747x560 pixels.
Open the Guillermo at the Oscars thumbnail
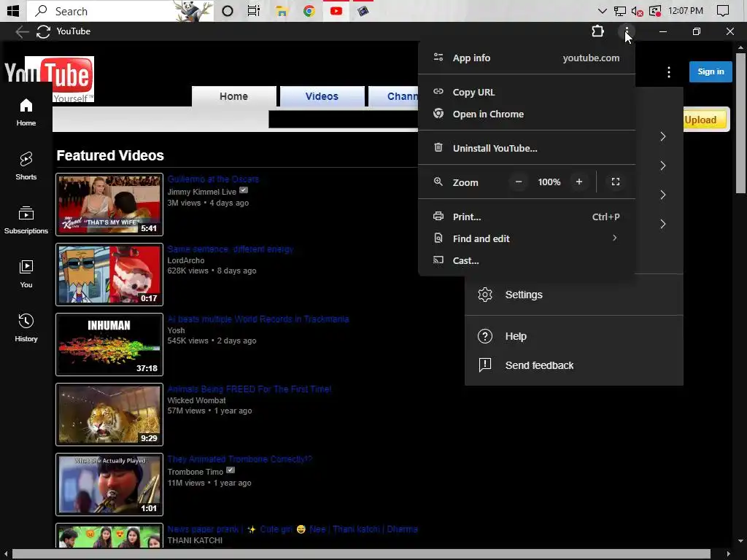pyautogui.click(x=109, y=205)
